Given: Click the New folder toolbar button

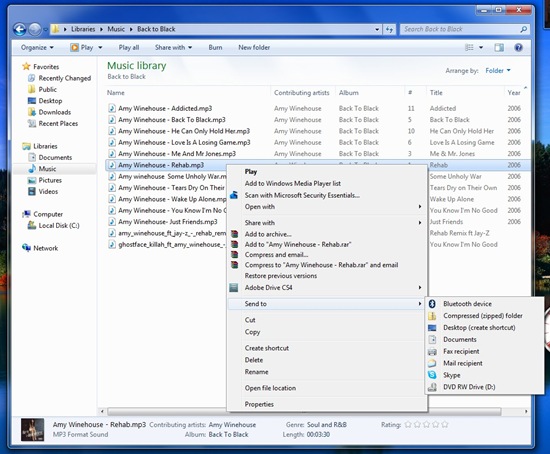Looking at the screenshot, I should pyautogui.click(x=254, y=47).
